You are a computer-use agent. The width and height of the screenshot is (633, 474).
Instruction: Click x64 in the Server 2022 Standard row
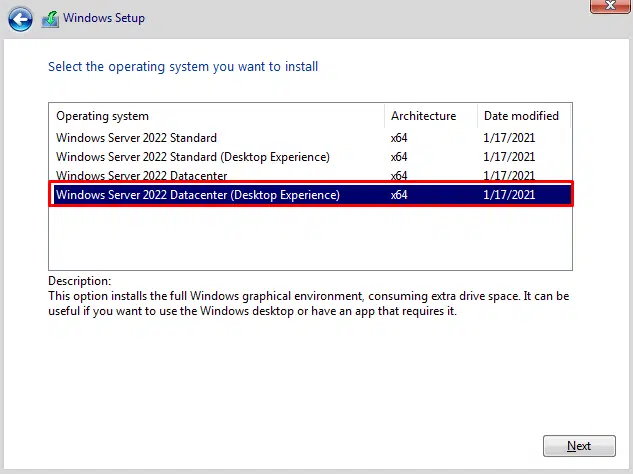(x=399, y=138)
